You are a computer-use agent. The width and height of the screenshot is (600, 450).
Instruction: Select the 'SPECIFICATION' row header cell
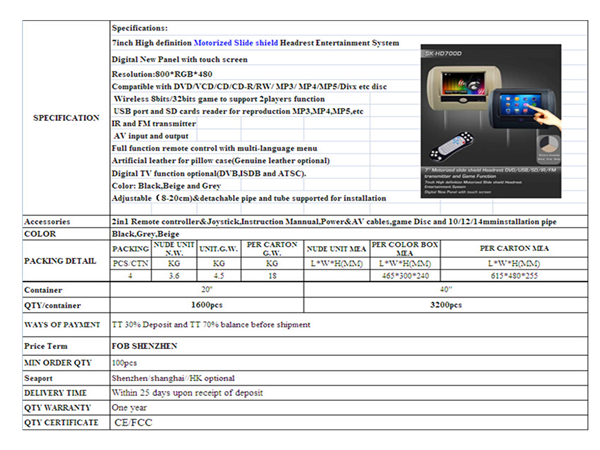click(66, 118)
